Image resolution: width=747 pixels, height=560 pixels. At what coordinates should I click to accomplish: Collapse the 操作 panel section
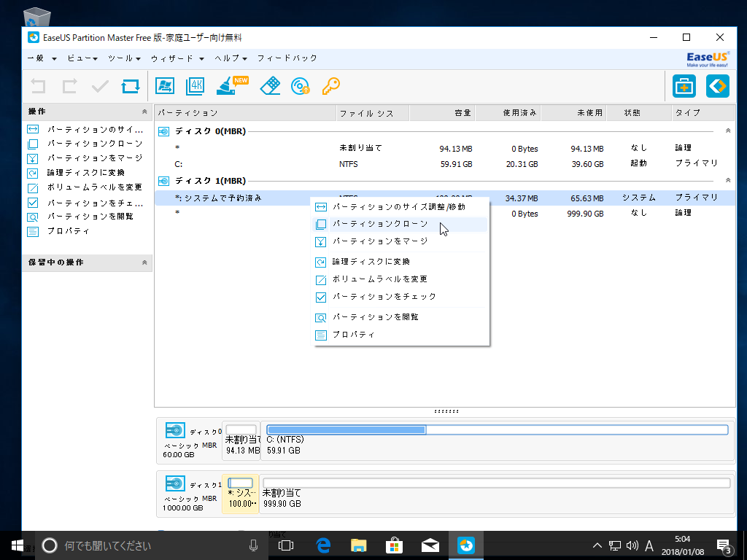coord(144,112)
